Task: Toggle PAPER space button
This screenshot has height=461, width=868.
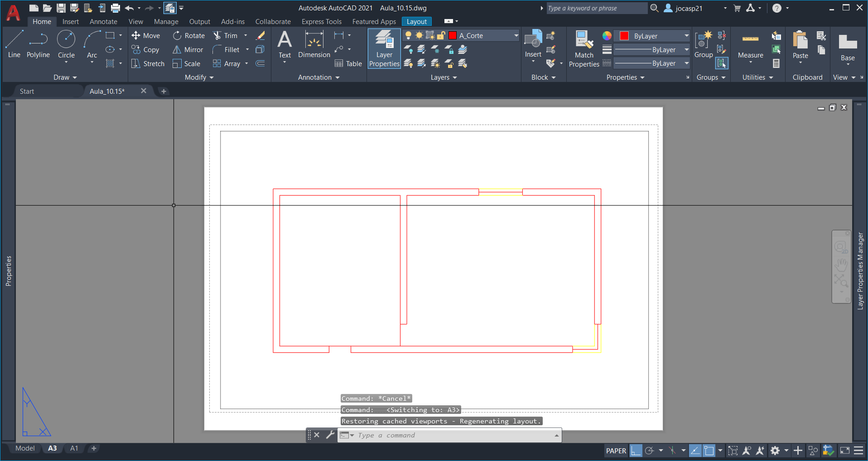Action: pyautogui.click(x=616, y=451)
